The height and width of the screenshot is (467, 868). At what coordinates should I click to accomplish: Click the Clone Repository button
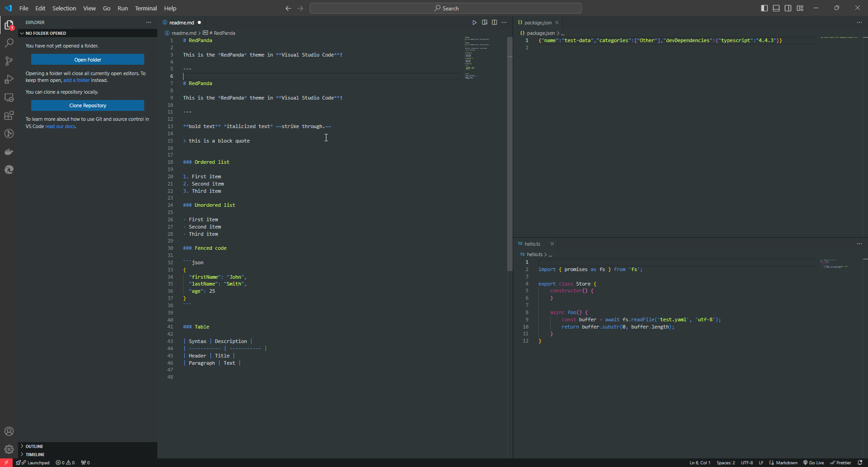pos(88,105)
